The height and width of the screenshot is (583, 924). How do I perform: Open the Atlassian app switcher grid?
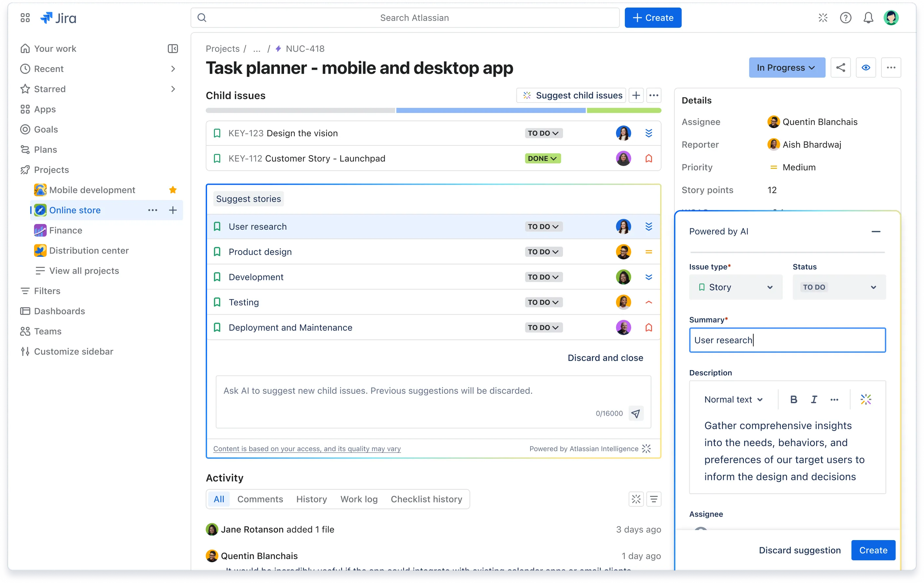25,17
